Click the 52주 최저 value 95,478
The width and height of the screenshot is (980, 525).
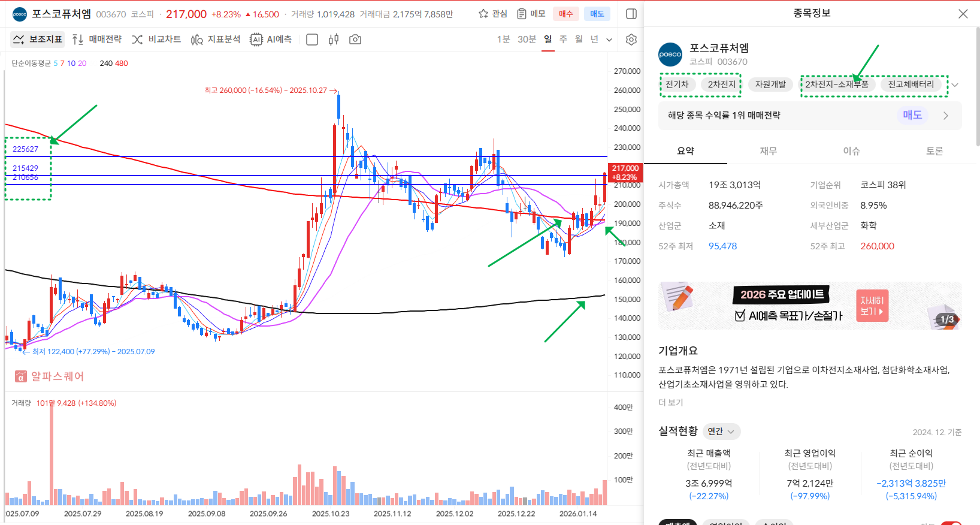(x=722, y=246)
